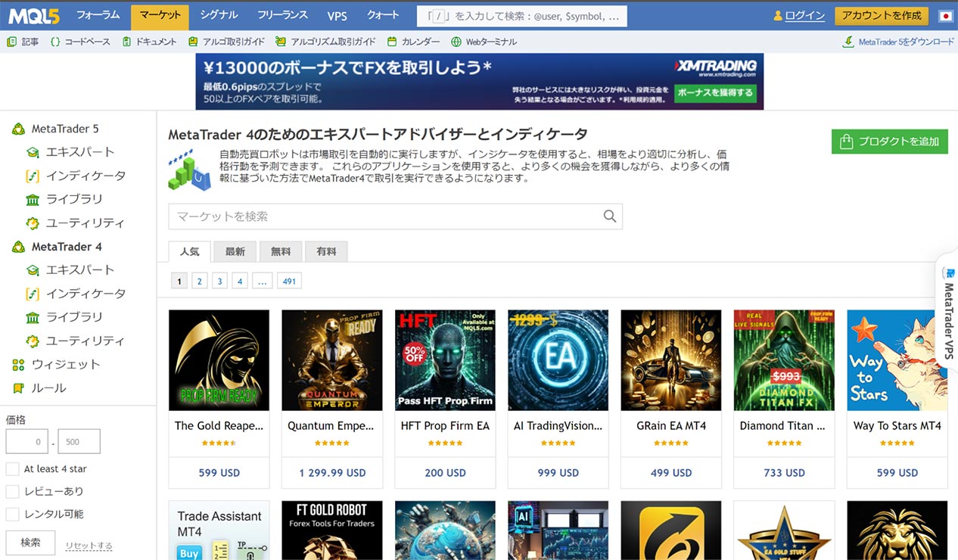958x560 pixels.
Task: Switch to the 最新 tab
Action: coord(235,251)
